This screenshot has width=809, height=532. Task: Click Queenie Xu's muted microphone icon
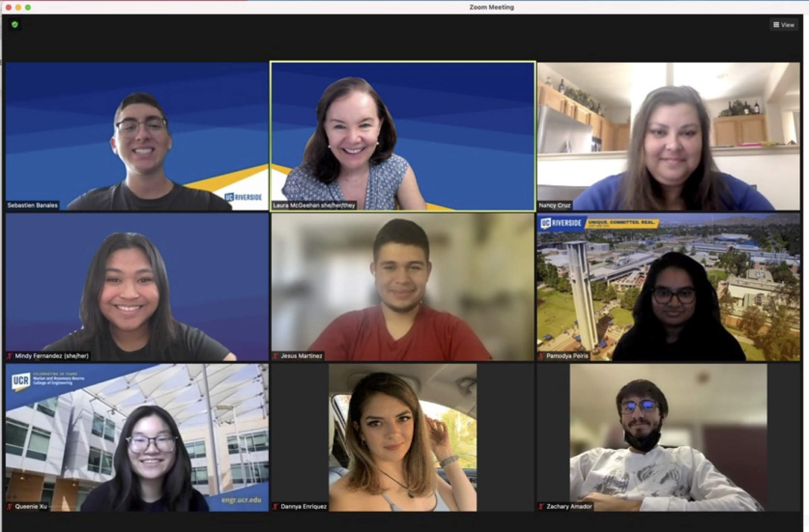coord(10,506)
